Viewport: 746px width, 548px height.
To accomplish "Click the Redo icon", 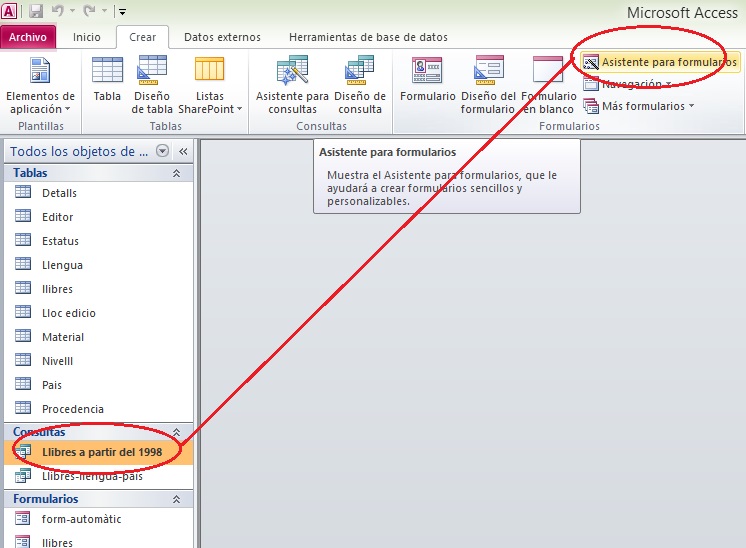I will pos(89,10).
